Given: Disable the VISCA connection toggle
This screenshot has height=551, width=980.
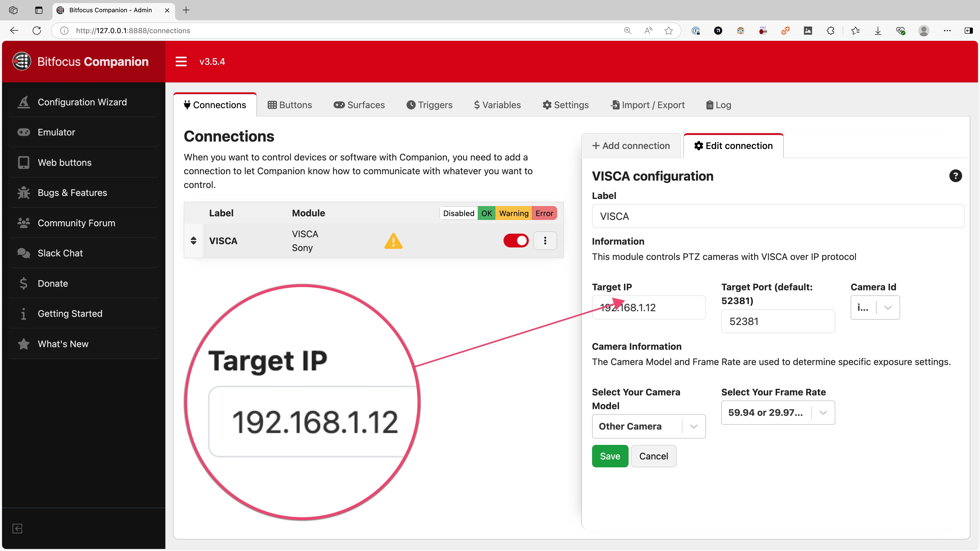Looking at the screenshot, I should (x=516, y=241).
